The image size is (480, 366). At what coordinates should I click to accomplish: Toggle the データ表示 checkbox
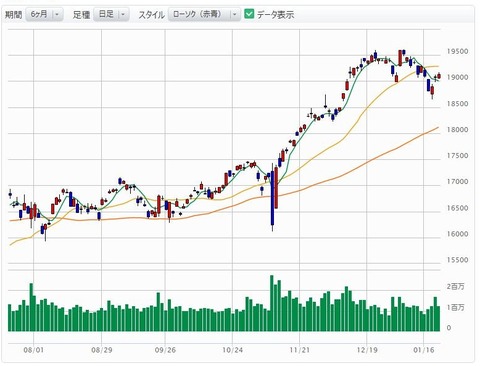[249, 14]
